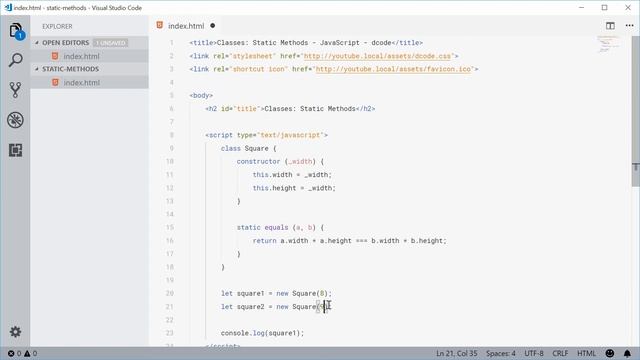The width and height of the screenshot is (640, 360).
Task: Click the 'this.height = _width;' line
Action: [x=294, y=188]
